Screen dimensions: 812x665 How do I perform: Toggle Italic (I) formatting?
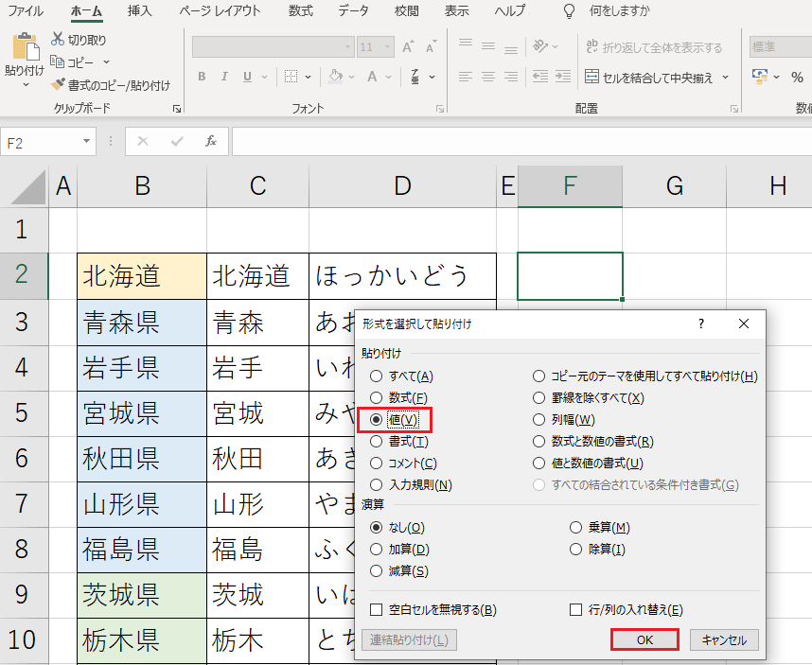tap(224, 77)
